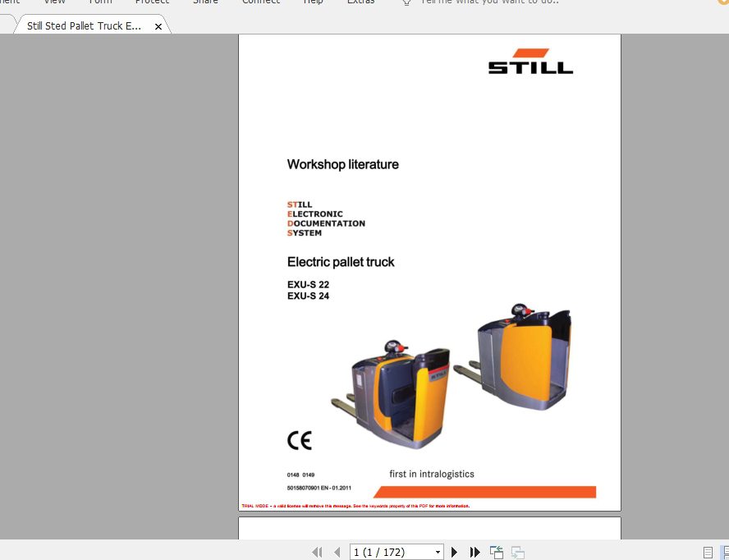Open the Help menu tab

tap(313, 2)
